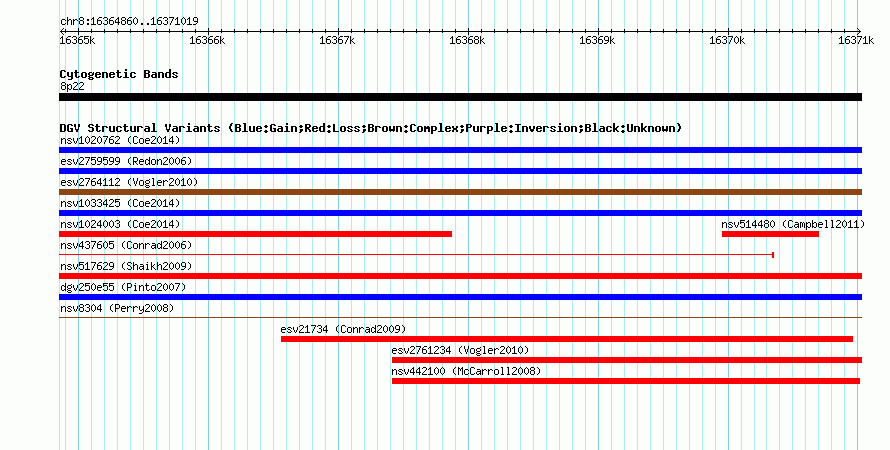Open the esv2764112 (Vogler2010) label
Viewport: 890px width, 450px height.
point(129,182)
